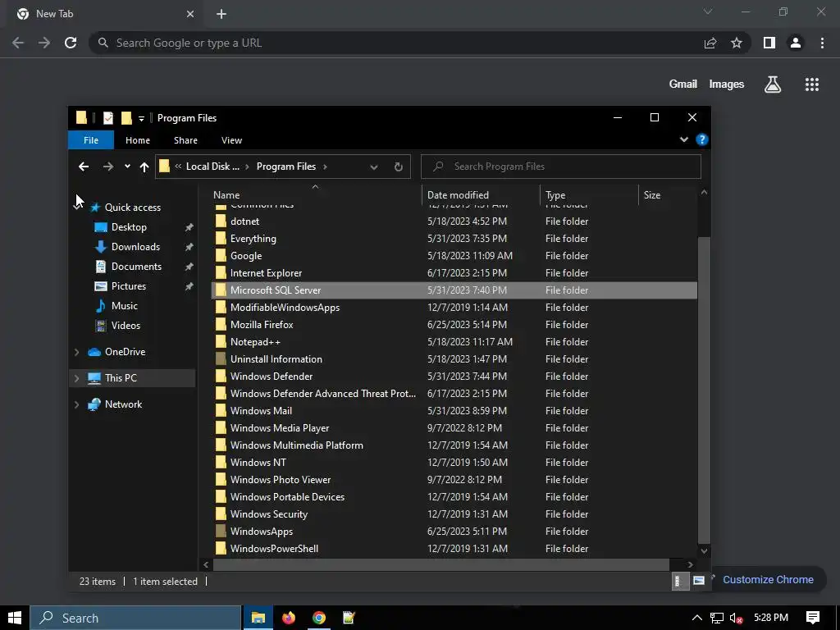Customize Quick Access Toolbar dropdown arrow
840x630 pixels.
click(x=141, y=118)
